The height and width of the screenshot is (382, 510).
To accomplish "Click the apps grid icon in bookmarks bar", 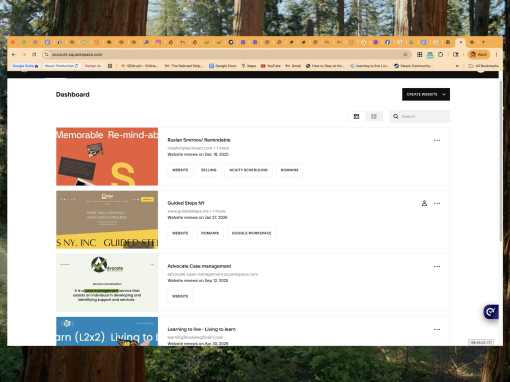I will 110,66.
